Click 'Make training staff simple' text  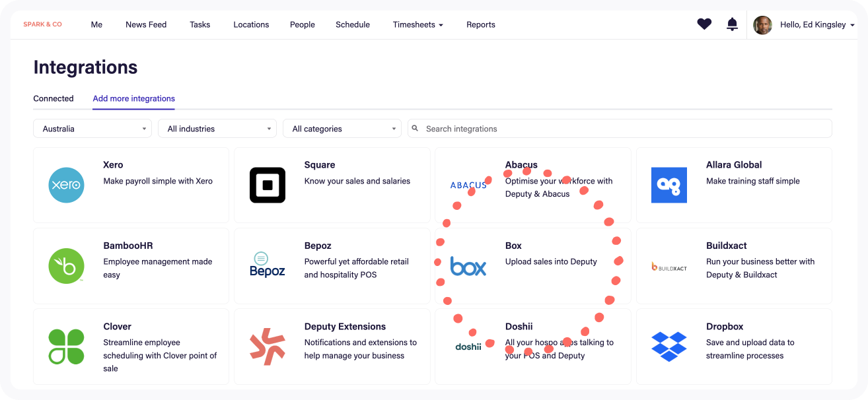[753, 181]
